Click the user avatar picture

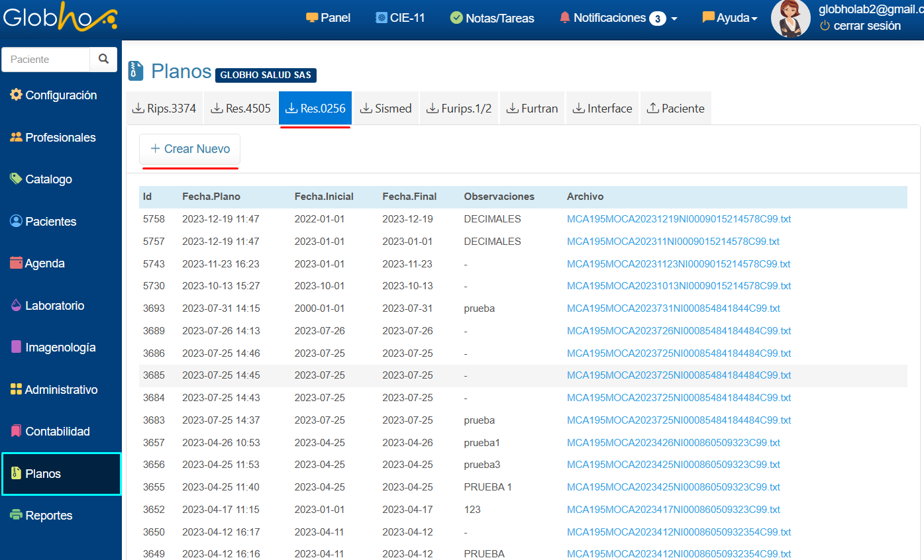(x=790, y=19)
